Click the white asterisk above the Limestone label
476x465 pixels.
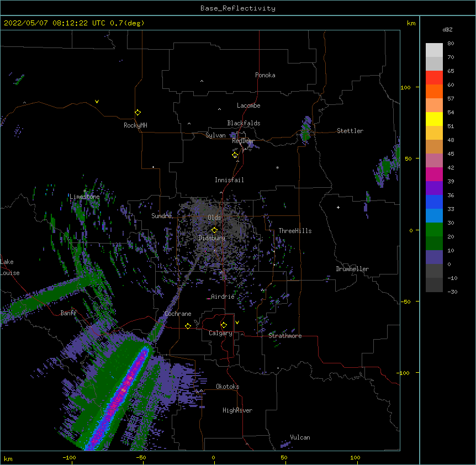tap(84, 191)
